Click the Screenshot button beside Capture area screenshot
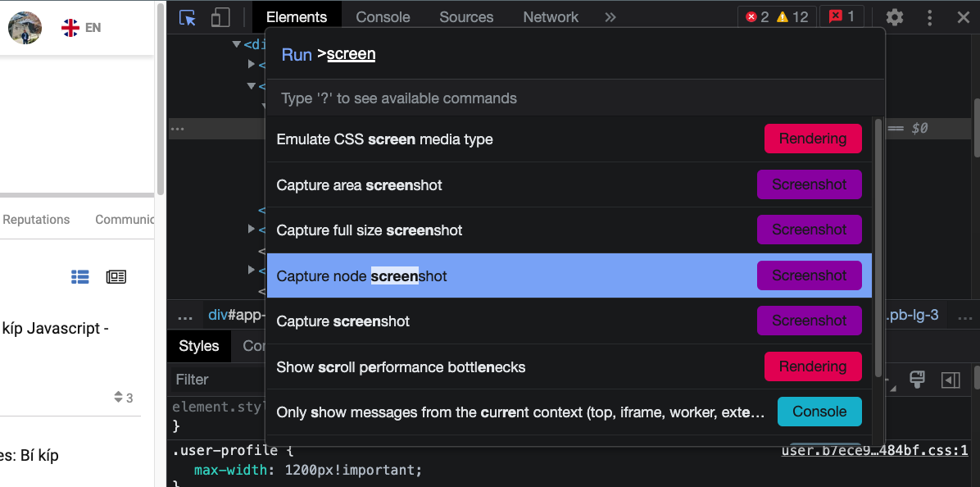 809,184
